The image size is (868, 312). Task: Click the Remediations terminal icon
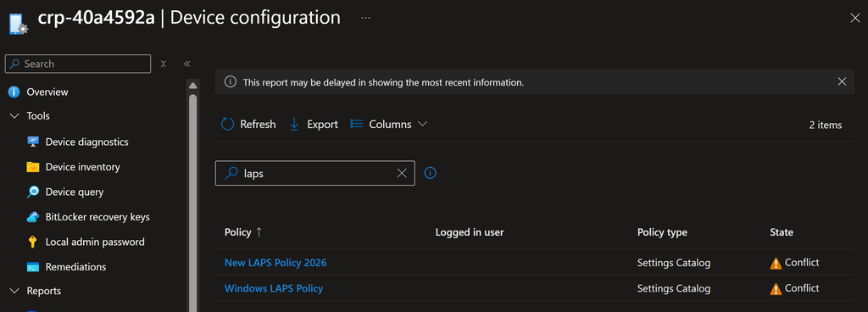pos(33,266)
